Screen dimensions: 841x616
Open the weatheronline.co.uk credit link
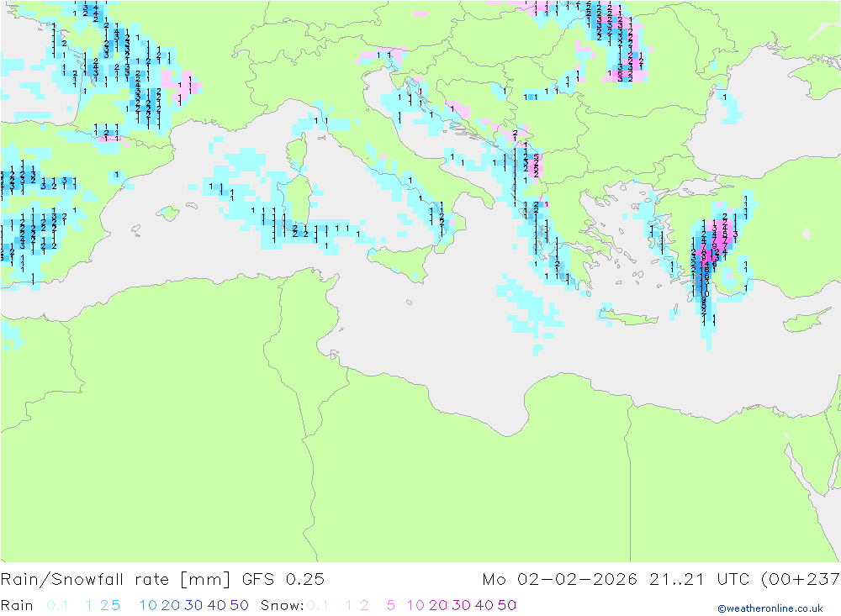click(x=770, y=608)
